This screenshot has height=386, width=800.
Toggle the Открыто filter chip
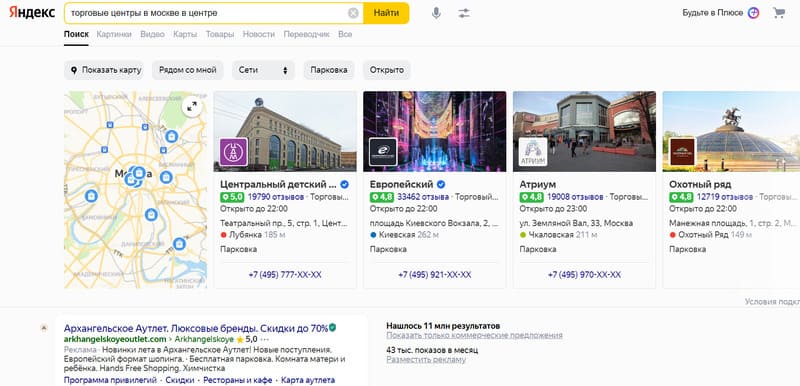387,70
